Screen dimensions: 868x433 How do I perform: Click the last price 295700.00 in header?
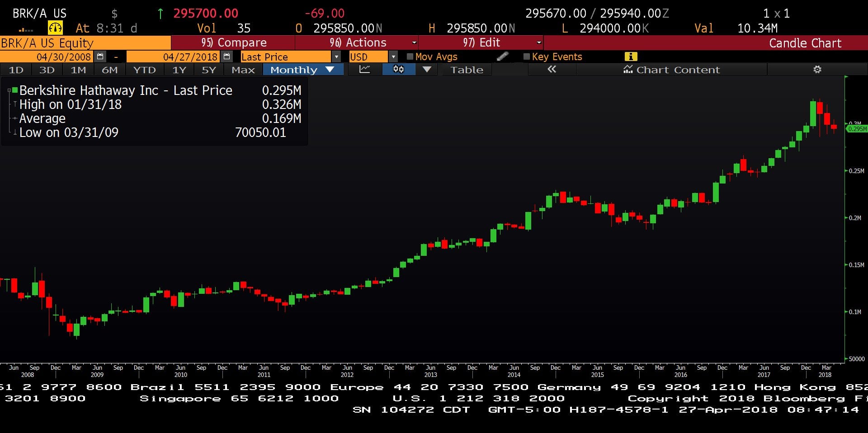point(206,14)
